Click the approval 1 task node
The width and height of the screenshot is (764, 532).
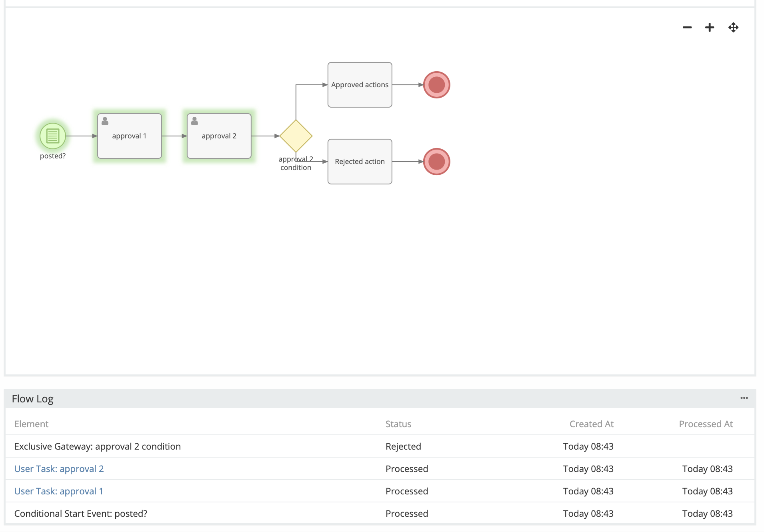[130, 136]
